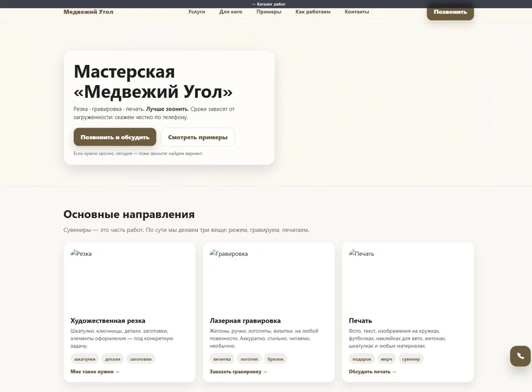Click the Жетоны, ручки, логотипы description
The width and height of the screenshot is (532, 392).
(264, 338)
